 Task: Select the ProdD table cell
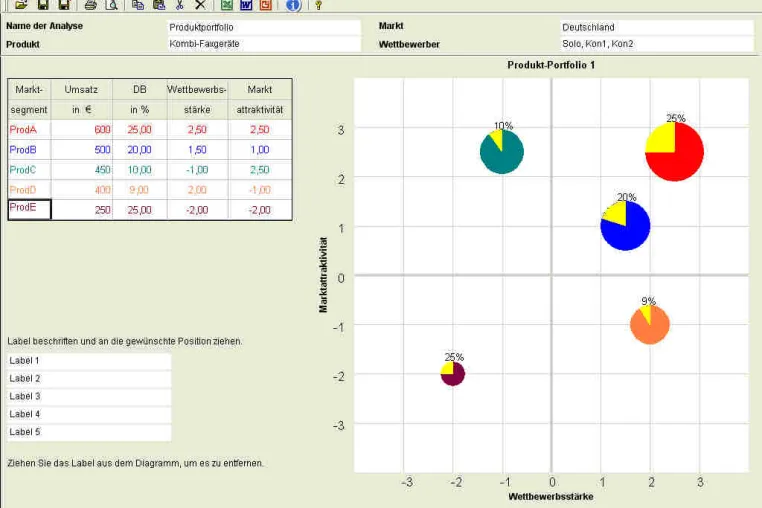coord(30,190)
